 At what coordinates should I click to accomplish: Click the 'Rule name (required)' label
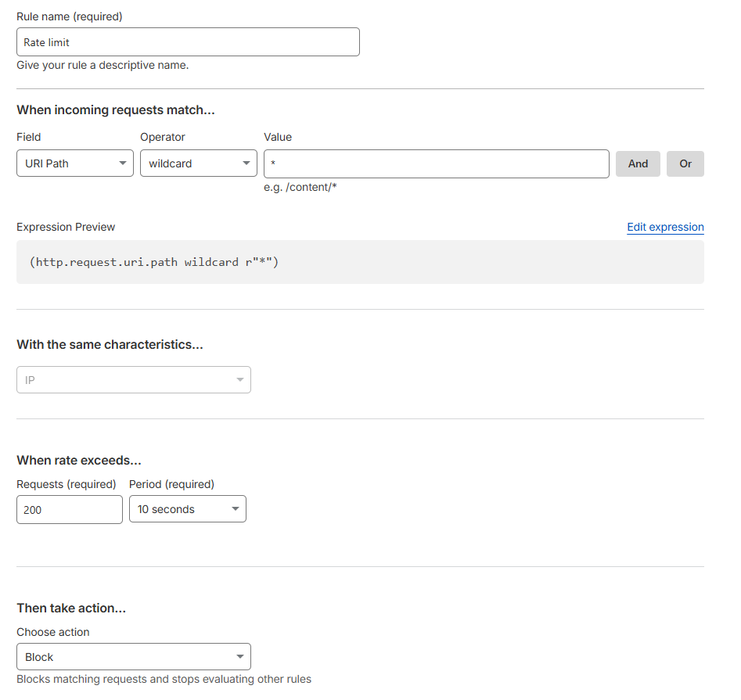70,16
